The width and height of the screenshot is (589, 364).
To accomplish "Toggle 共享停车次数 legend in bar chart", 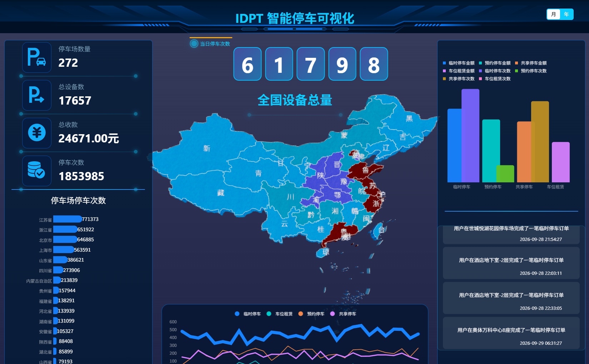I will 459,79.
